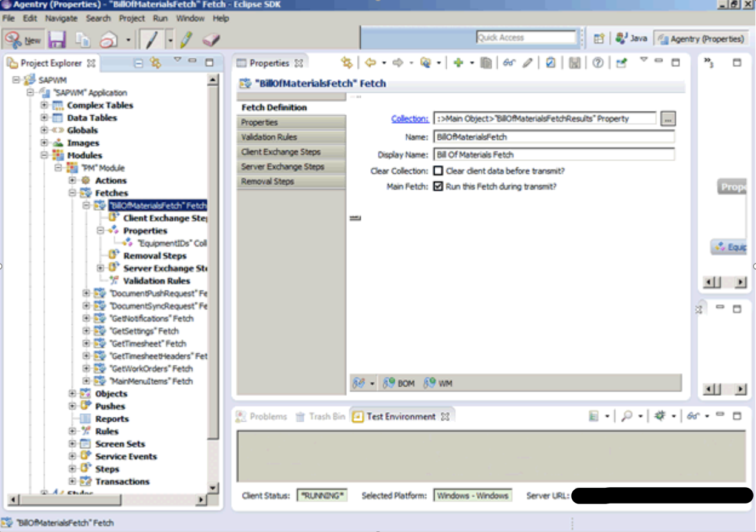Click the Name field containing BillOfMaterialsFetch

[x=554, y=137]
